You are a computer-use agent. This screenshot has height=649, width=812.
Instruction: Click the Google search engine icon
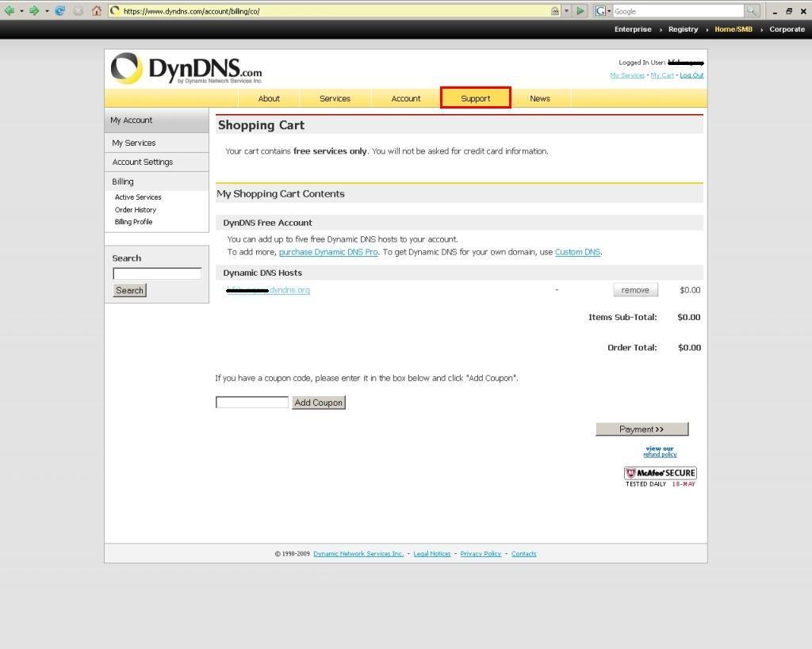(600, 11)
